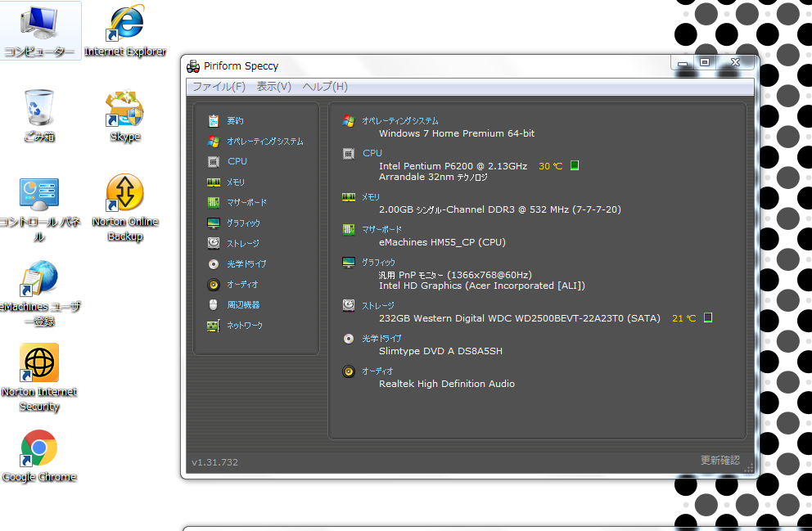The width and height of the screenshot is (812, 531).
Task: Open the ファイル(F) menu
Action: pyautogui.click(x=219, y=87)
